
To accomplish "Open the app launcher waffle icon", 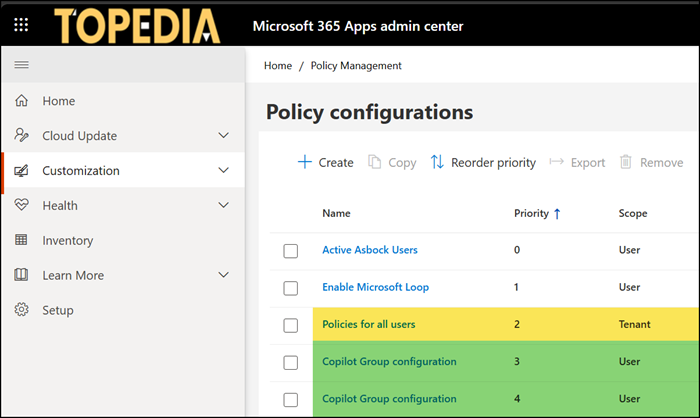I will tap(21, 25).
